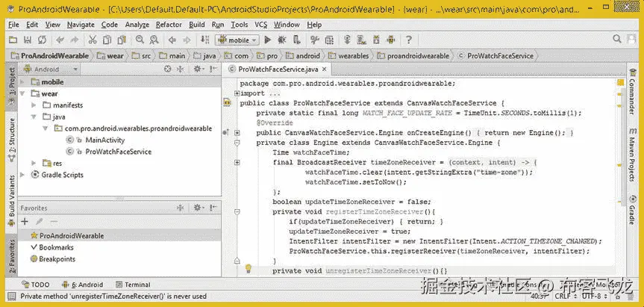
Task: Click the Search Everywhere magnifier icon
Action: (x=617, y=39)
